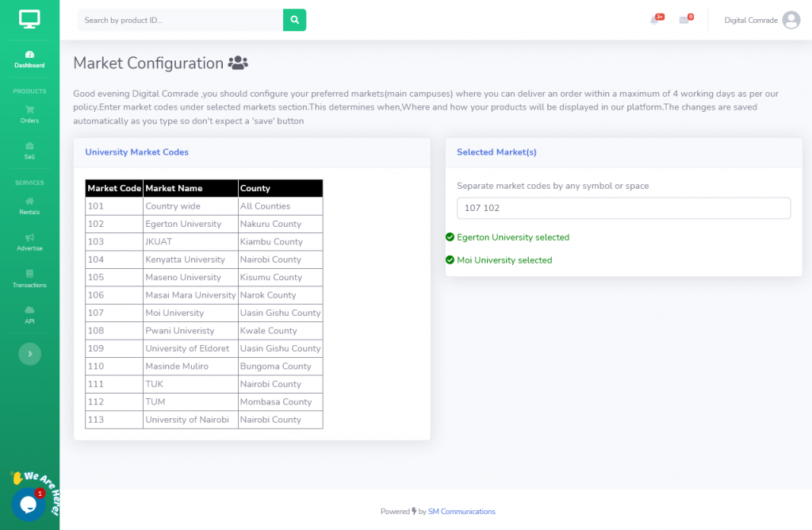This screenshot has height=530, width=812.
Task: Open the Rentals home icon
Action: point(29,201)
